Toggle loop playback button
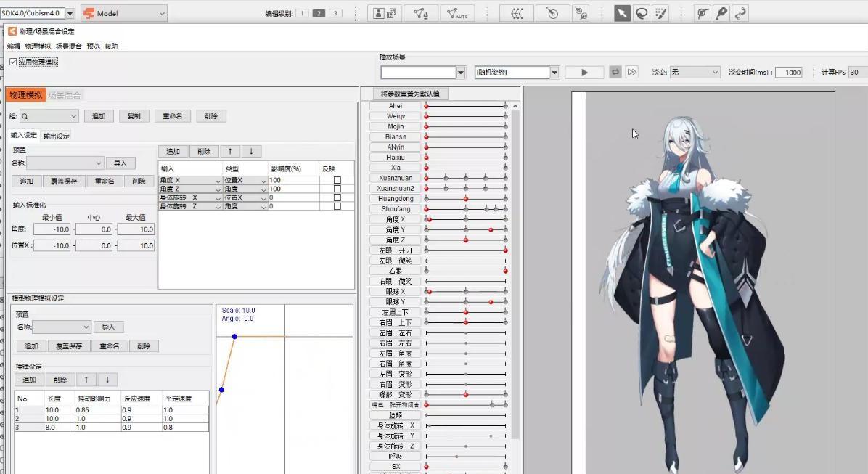 pyautogui.click(x=615, y=72)
